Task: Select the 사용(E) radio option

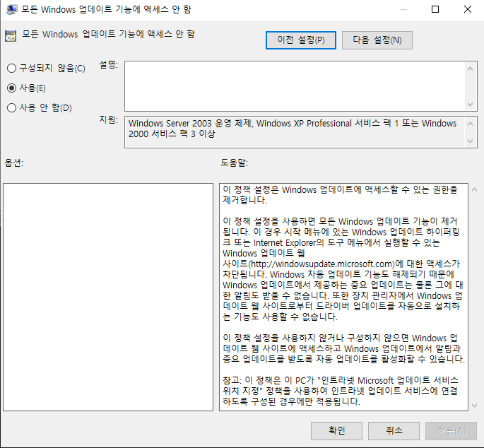Action: [11, 88]
